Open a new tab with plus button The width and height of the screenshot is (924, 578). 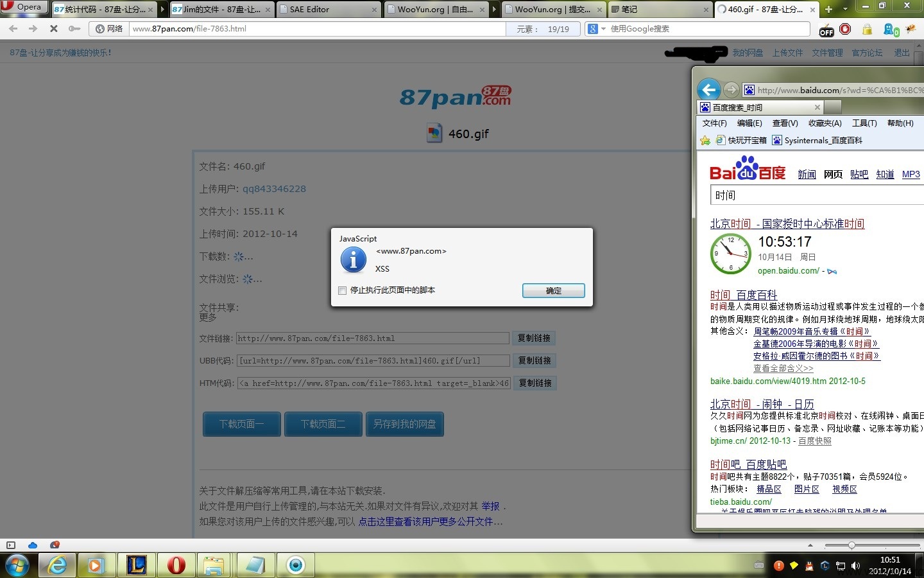[x=828, y=9]
